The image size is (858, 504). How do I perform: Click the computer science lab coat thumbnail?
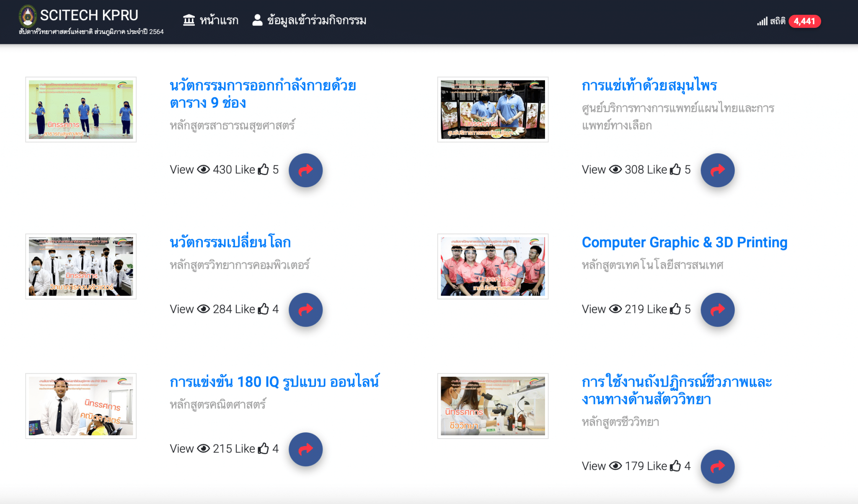(x=81, y=266)
